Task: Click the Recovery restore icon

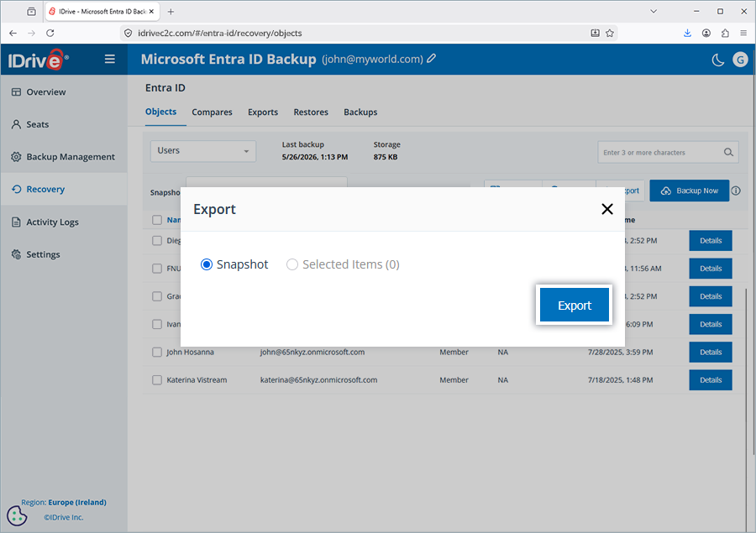Action: point(17,189)
